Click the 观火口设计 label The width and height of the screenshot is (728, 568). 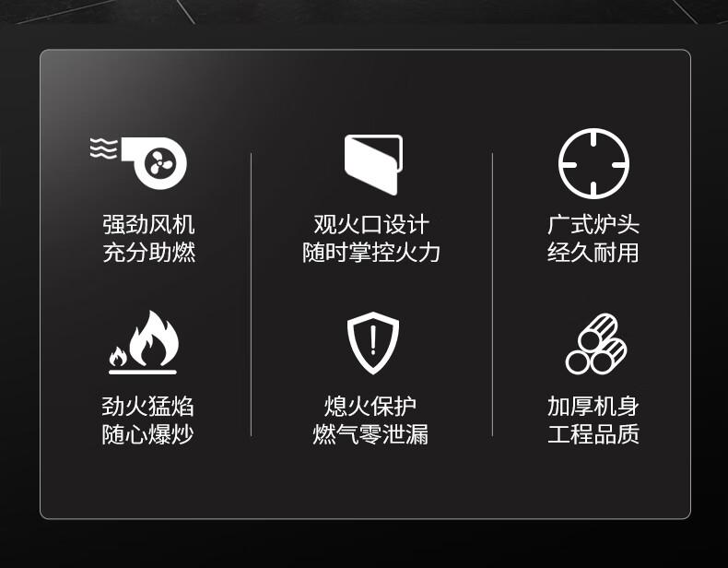(371, 225)
